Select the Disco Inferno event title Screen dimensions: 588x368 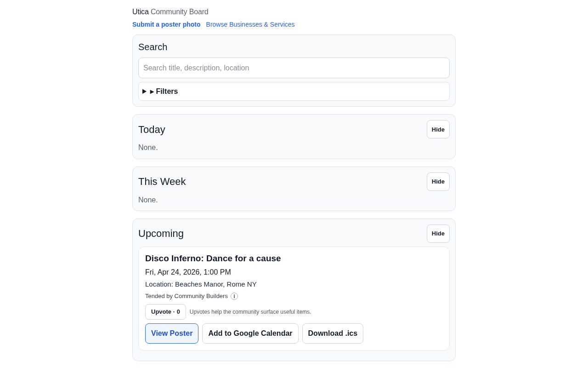coord(213,259)
